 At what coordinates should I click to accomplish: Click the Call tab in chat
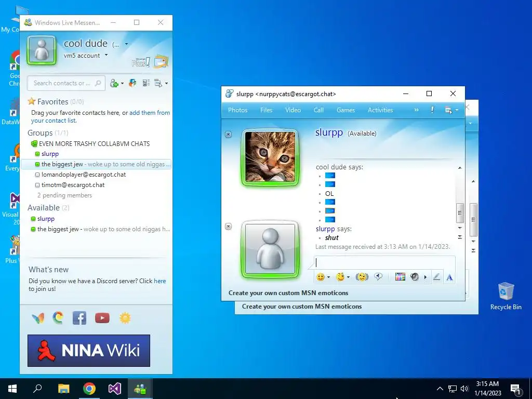click(318, 110)
